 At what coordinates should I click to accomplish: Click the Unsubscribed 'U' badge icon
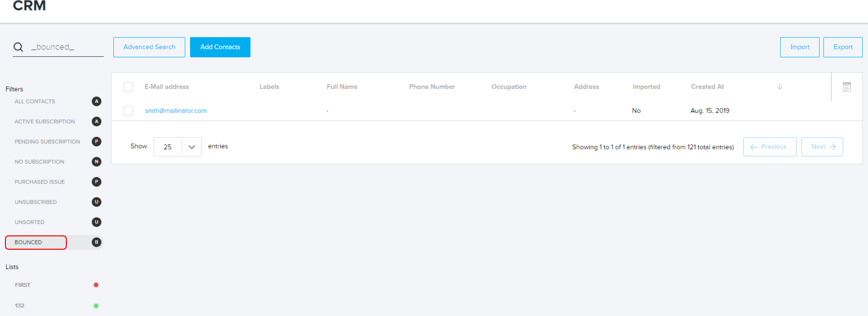click(96, 202)
